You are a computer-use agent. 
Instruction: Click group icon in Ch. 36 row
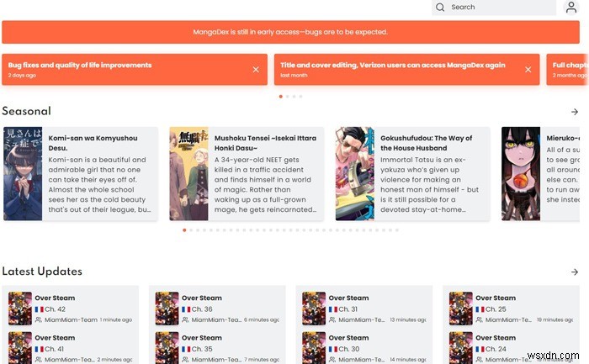click(x=185, y=319)
